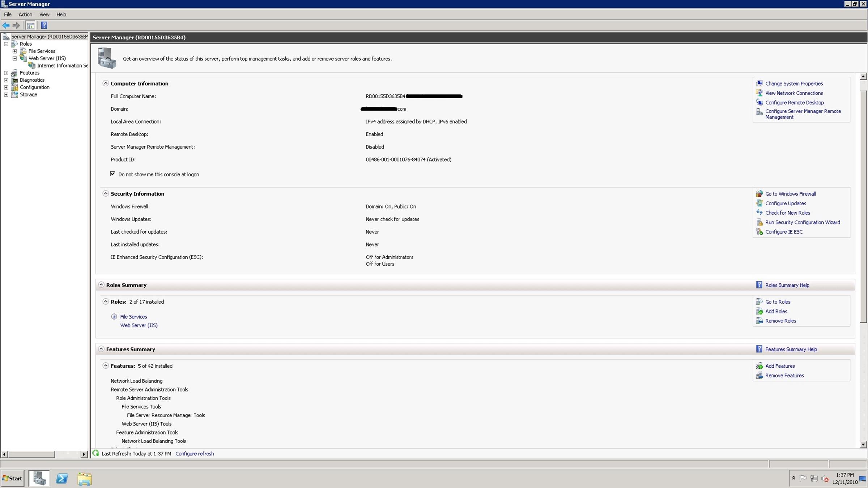This screenshot has height=488, width=868.
Task: Open the Action menu
Action: tap(25, 14)
